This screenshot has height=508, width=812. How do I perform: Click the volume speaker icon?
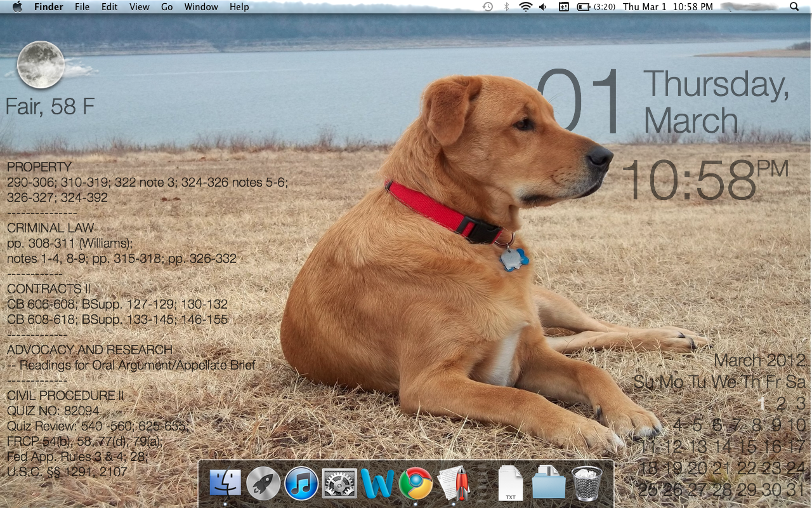pos(543,7)
